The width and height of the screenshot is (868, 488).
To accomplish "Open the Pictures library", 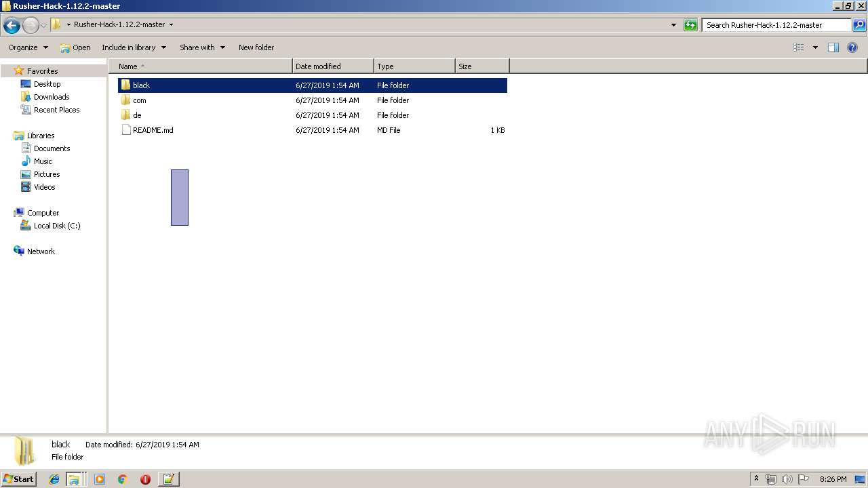I will tap(47, 174).
